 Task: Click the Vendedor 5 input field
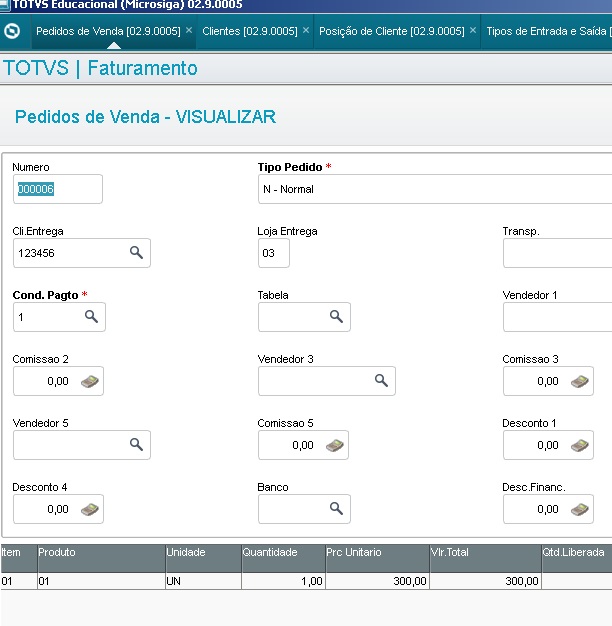82,444
